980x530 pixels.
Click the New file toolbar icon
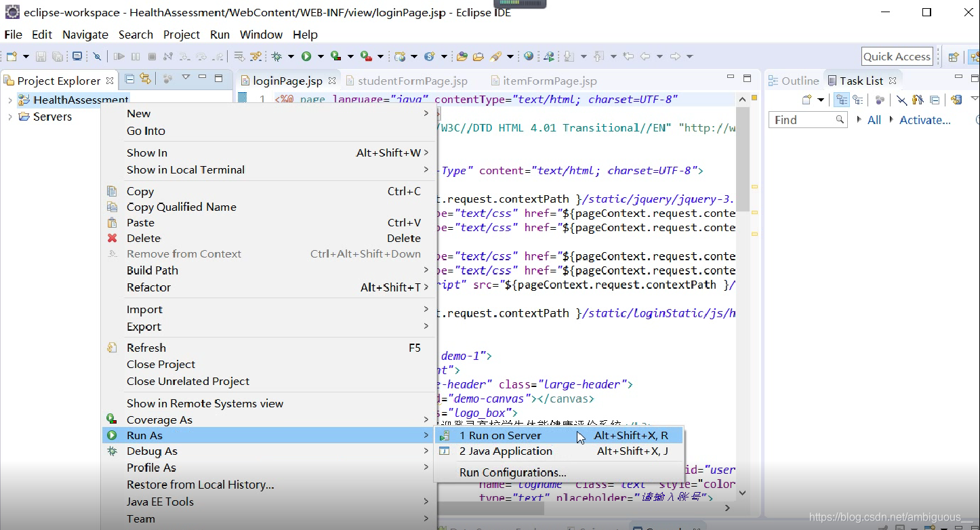pos(12,56)
